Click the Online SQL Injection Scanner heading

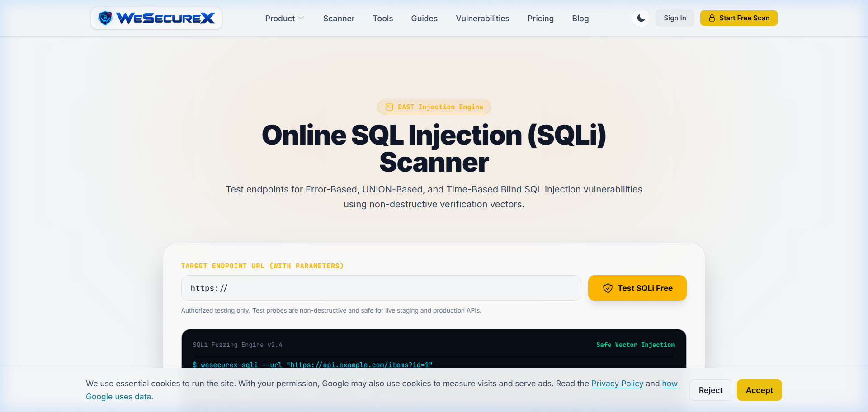pyautogui.click(x=434, y=149)
